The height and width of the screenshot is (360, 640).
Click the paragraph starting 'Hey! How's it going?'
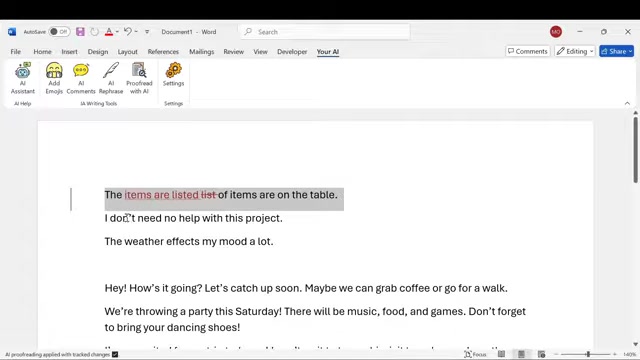[x=306, y=288]
